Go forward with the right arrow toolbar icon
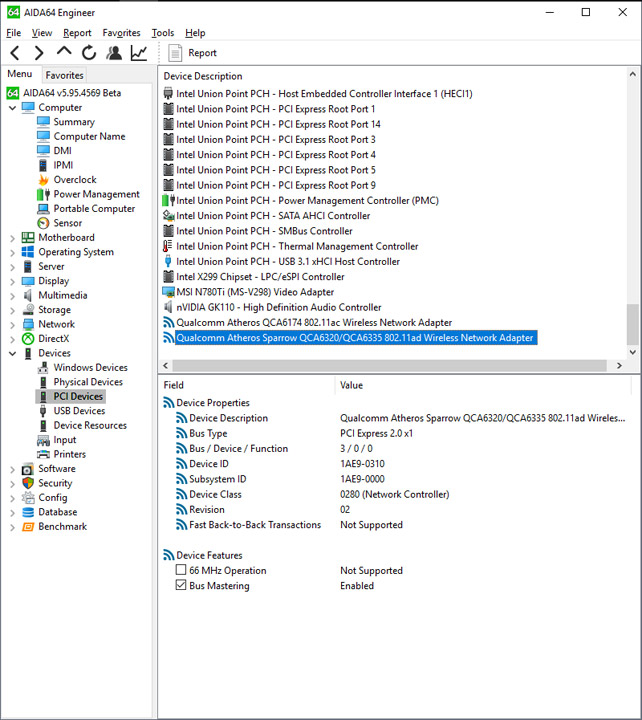The image size is (642, 720). click(39, 53)
